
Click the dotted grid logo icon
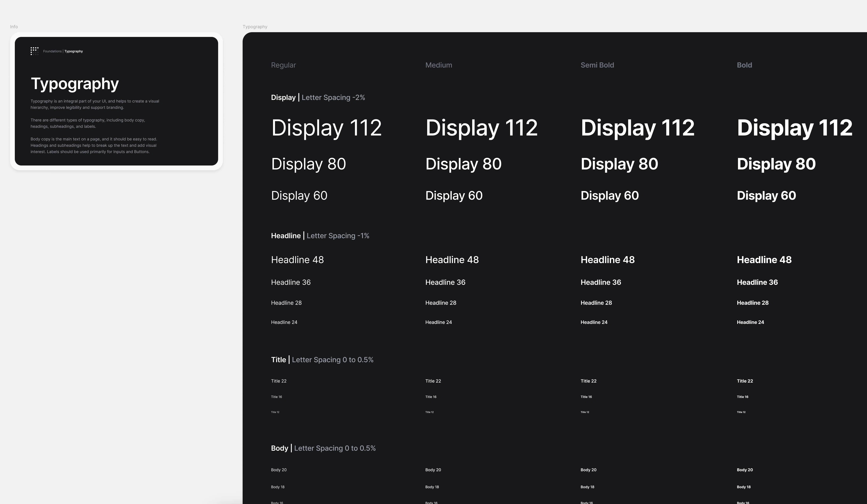coord(34,51)
